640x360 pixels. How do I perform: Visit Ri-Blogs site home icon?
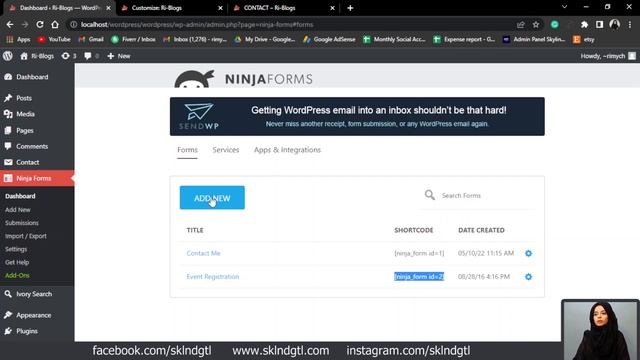[24, 56]
